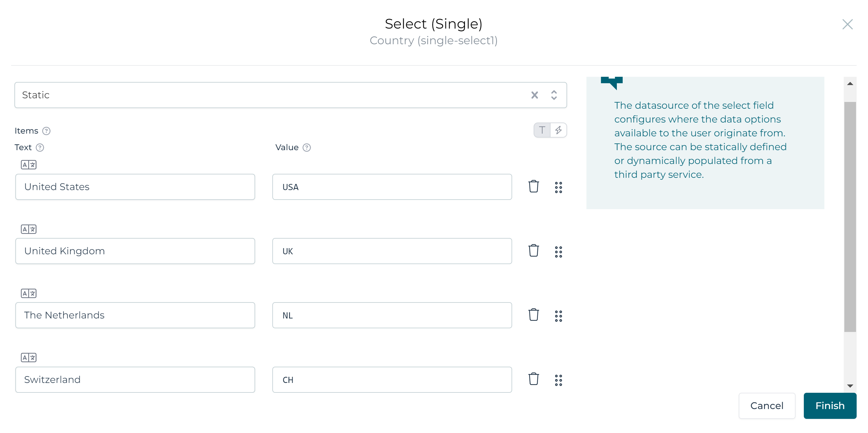Toggle Items to dynamic expression mode
This screenshot has height=433, width=868.
tap(559, 130)
